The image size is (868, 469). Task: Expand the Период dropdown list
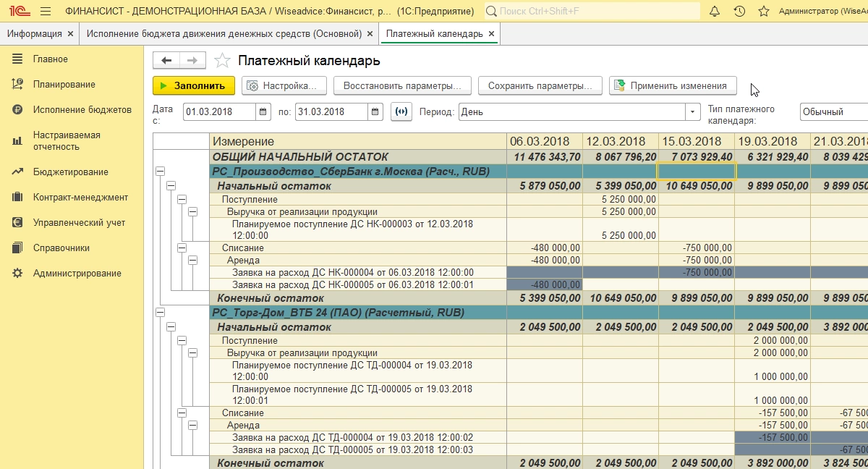(694, 112)
